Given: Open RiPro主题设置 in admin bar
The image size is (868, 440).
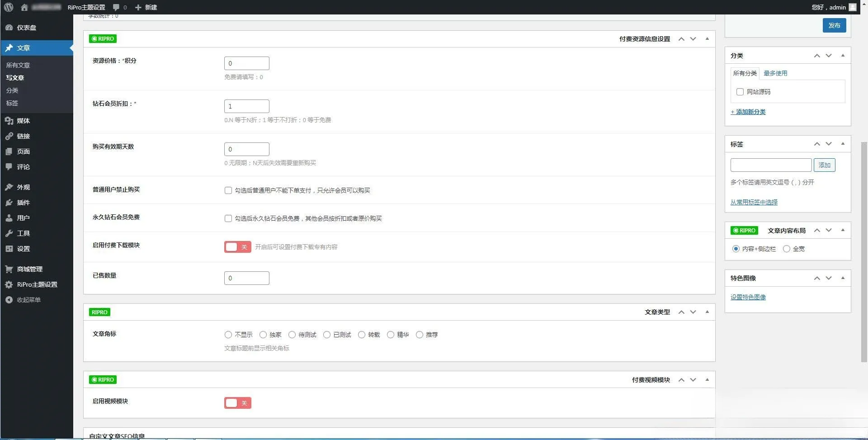Looking at the screenshot, I should point(86,7).
